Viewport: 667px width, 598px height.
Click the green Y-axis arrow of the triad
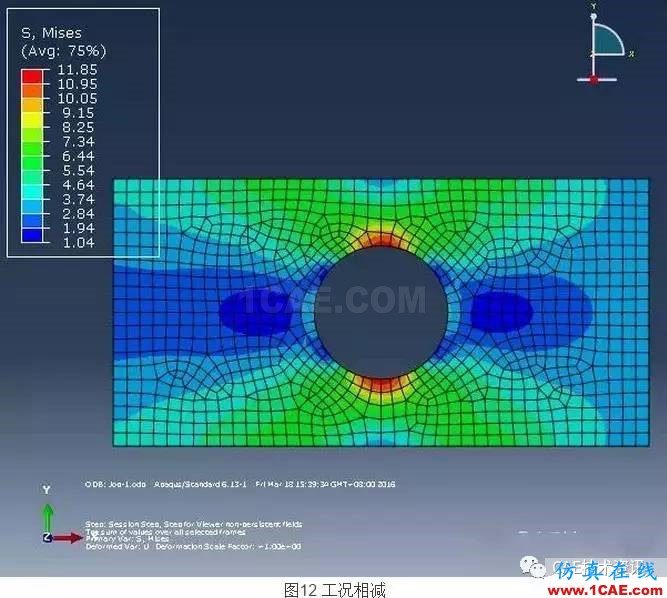pos(48,518)
